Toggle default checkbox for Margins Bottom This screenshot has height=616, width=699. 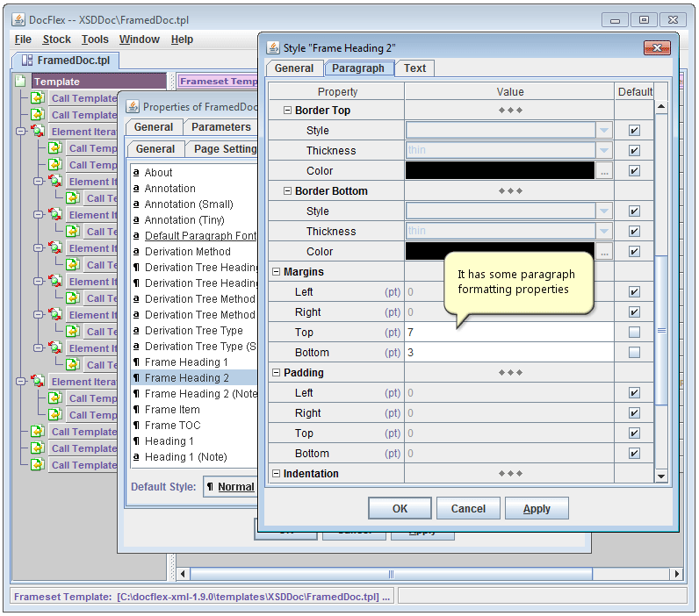pos(634,353)
